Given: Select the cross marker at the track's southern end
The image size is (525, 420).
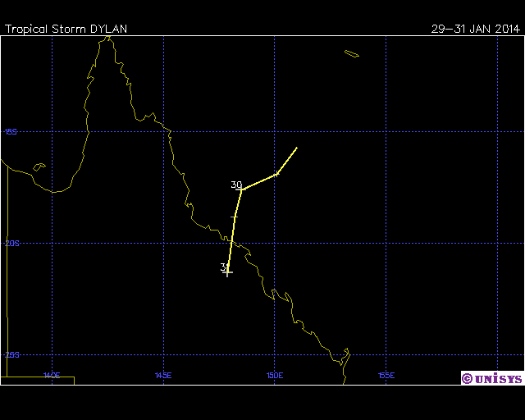Looking at the screenshot, I should [227, 272].
